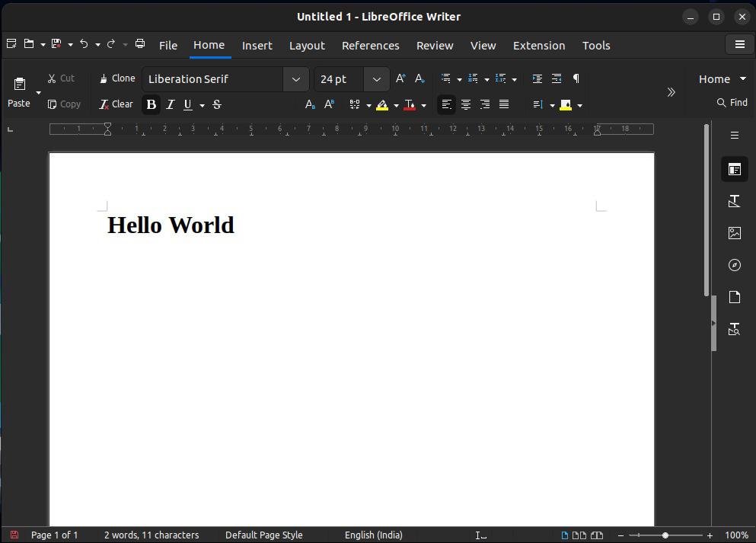Open the References tab
Viewport: 756px width, 543px height.
(x=370, y=46)
